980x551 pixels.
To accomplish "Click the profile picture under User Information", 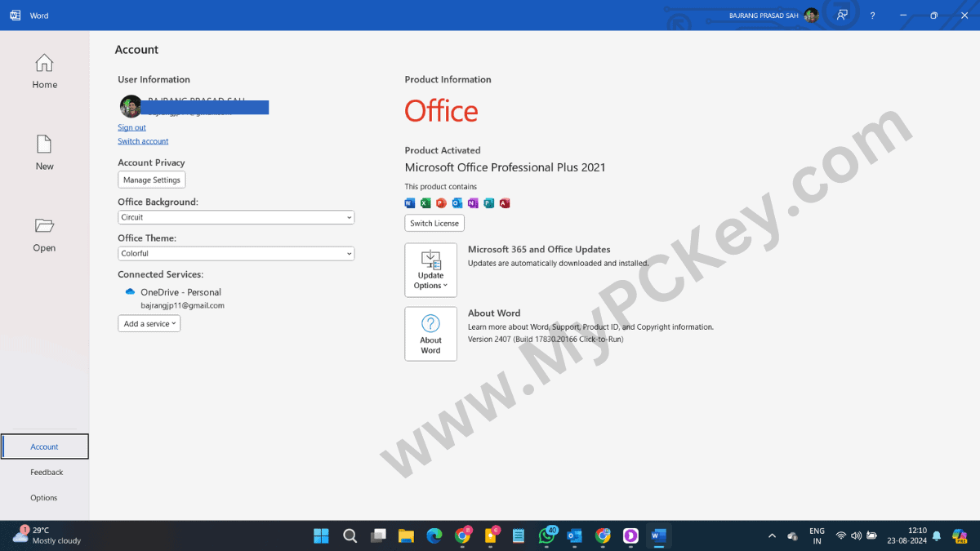I will [131, 106].
